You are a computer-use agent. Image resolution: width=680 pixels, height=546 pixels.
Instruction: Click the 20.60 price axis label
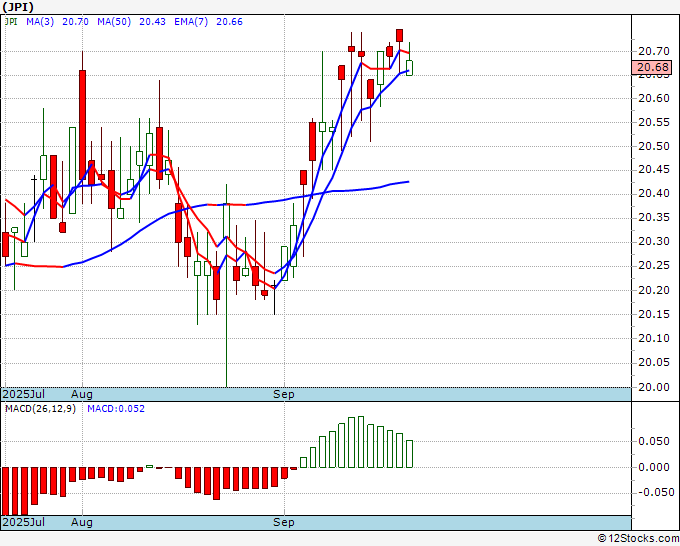(654, 98)
